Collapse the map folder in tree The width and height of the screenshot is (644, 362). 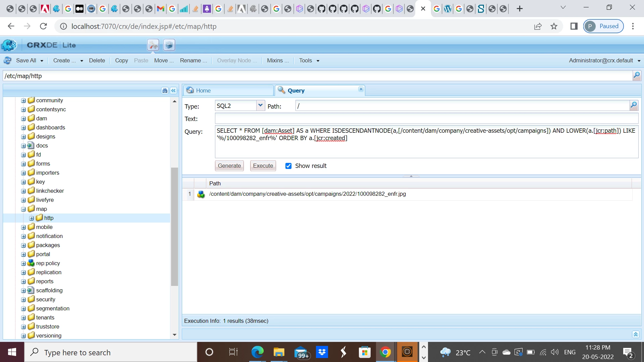point(23,209)
